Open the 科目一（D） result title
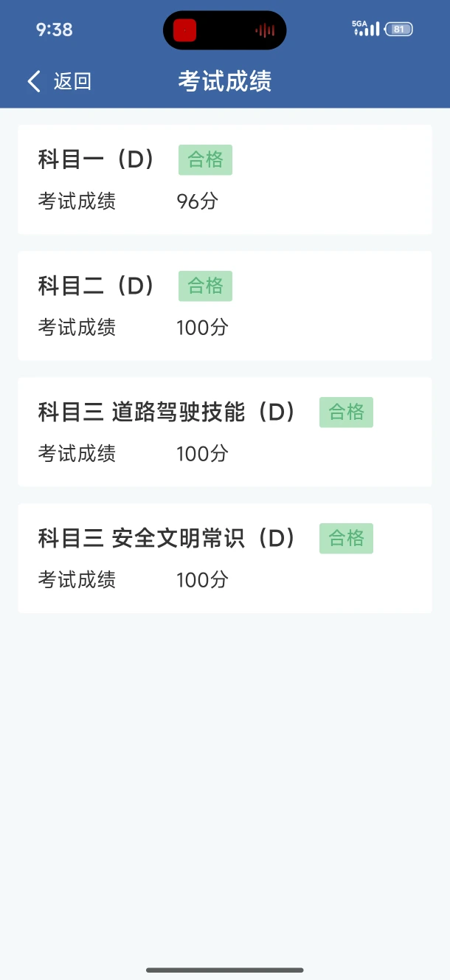Viewport: 450px width, 980px height. coord(97,159)
